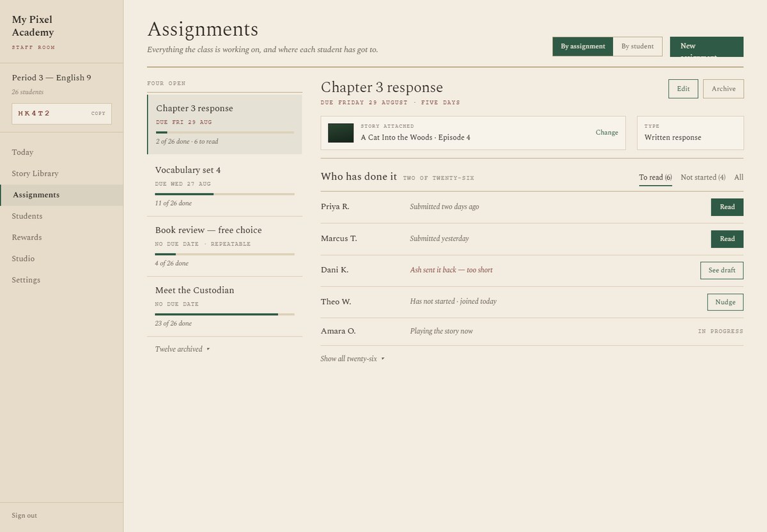The width and height of the screenshot is (767, 532).
Task: Click 'Ash sent it back — too short'
Action: point(451,270)
